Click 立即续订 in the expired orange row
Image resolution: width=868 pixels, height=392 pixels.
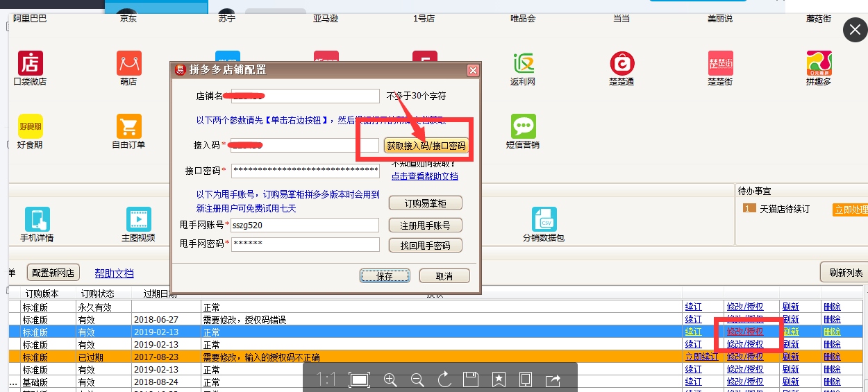point(701,357)
